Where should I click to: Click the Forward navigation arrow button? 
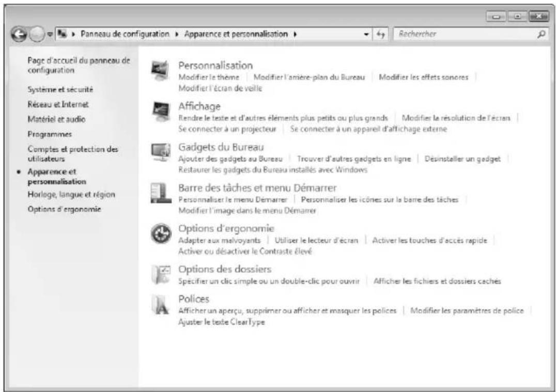coord(36,35)
